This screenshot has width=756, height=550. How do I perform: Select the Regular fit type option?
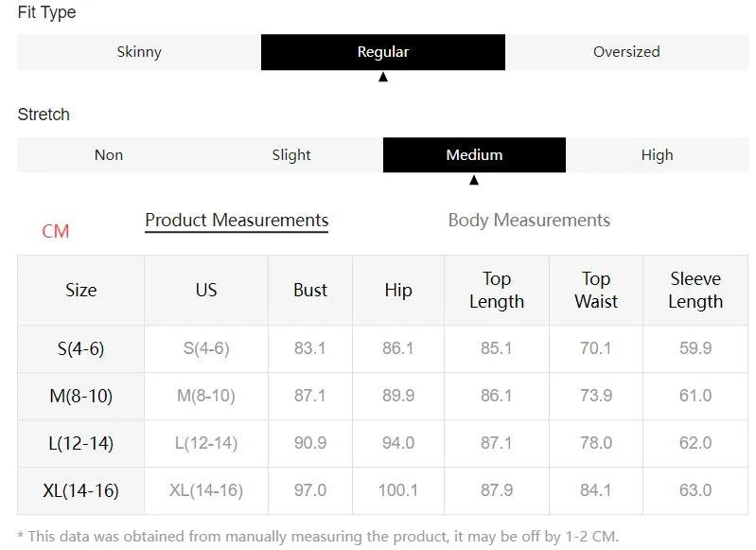tap(383, 52)
